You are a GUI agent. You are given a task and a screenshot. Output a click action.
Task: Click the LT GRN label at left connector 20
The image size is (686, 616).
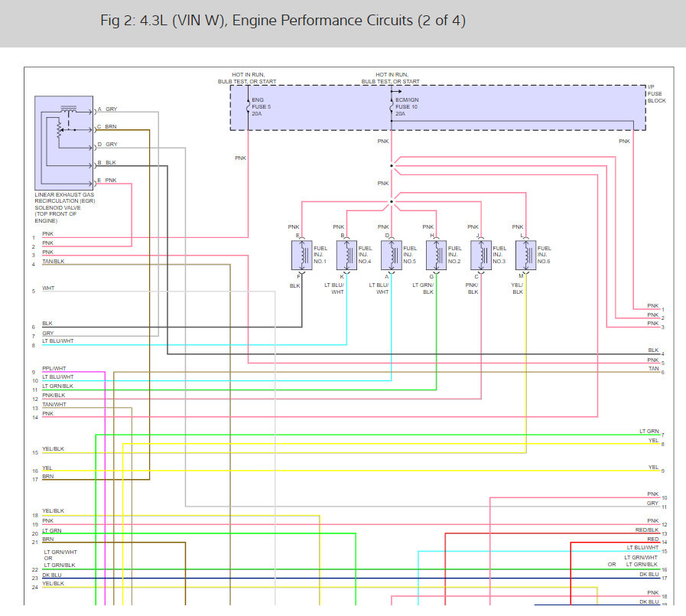(52, 530)
